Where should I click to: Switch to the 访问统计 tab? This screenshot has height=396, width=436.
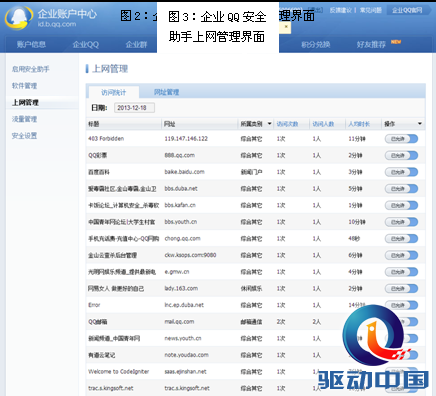click(x=113, y=92)
